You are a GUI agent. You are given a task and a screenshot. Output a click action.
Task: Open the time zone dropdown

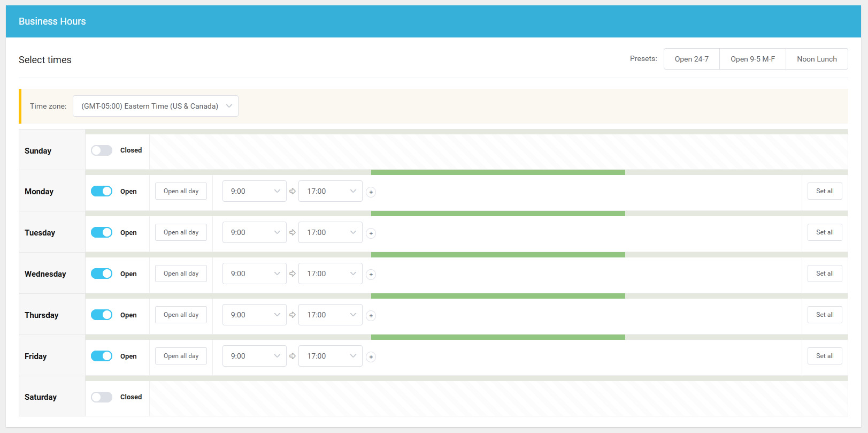[155, 106]
